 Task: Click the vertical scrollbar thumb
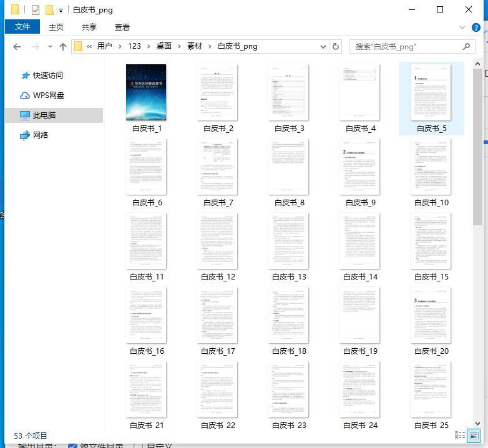(478, 147)
